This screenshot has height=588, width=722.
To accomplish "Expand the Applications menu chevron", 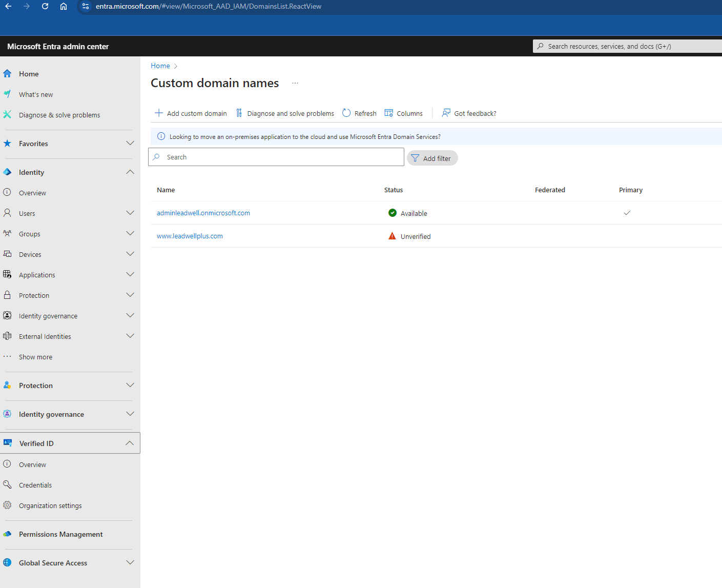I will (130, 274).
